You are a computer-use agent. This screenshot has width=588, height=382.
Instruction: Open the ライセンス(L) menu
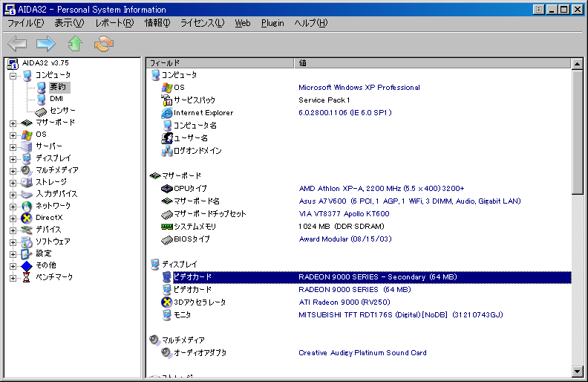coord(203,23)
